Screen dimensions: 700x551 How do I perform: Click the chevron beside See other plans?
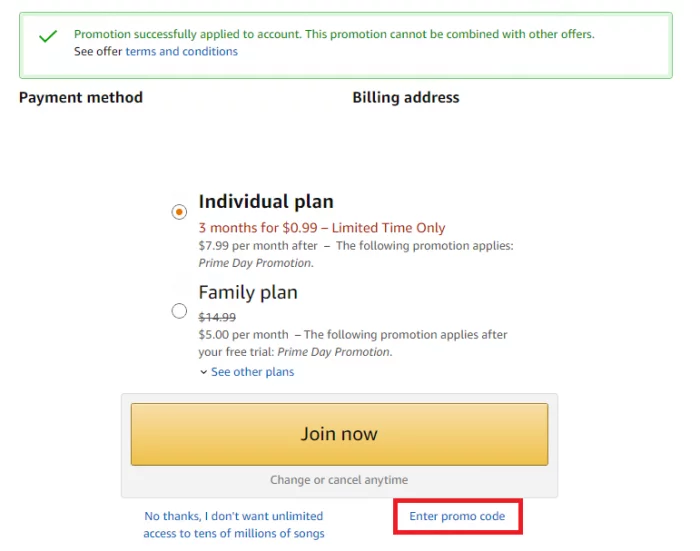[203, 372]
